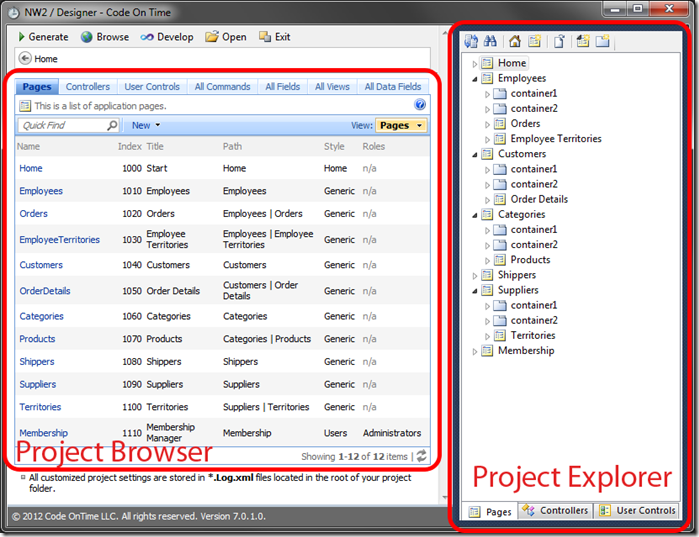Expand the Home node in Project Explorer
This screenshot has width=699, height=537.
pos(474,64)
